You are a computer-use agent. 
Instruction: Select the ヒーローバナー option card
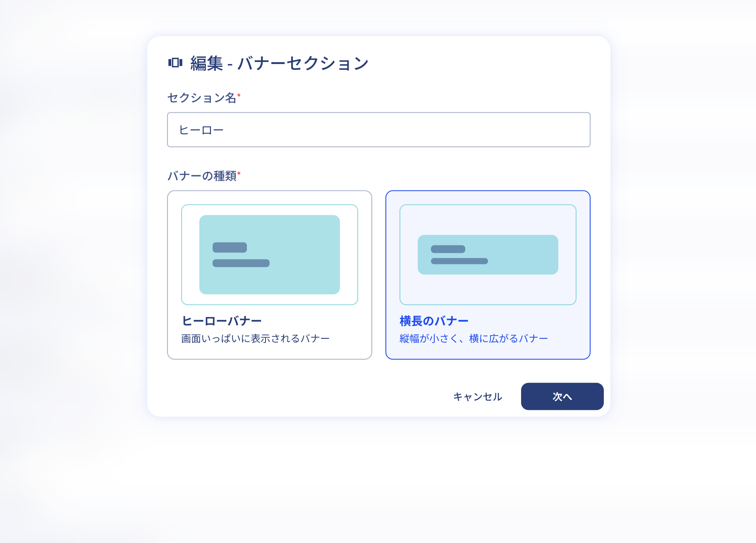tap(269, 275)
